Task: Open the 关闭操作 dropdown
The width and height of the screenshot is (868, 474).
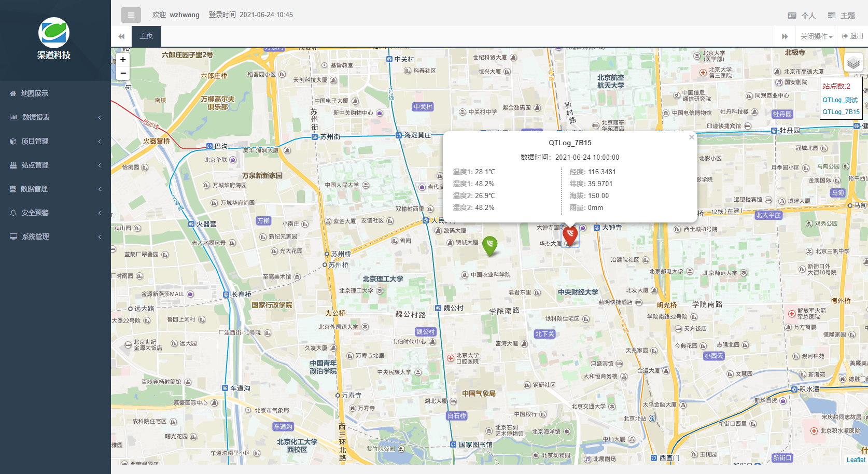Action: click(816, 36)
